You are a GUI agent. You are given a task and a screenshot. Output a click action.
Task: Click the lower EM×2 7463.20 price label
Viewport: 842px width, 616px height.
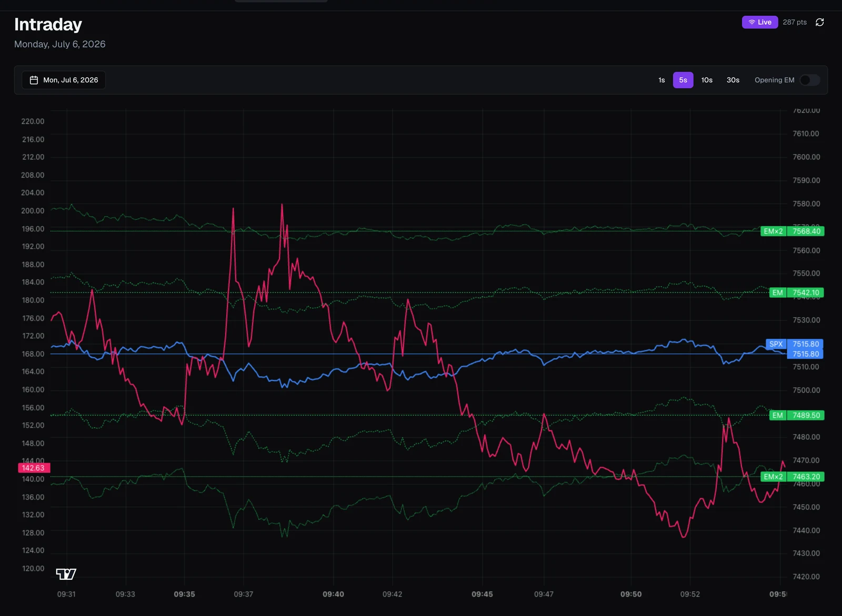click(x=793, y=477)
